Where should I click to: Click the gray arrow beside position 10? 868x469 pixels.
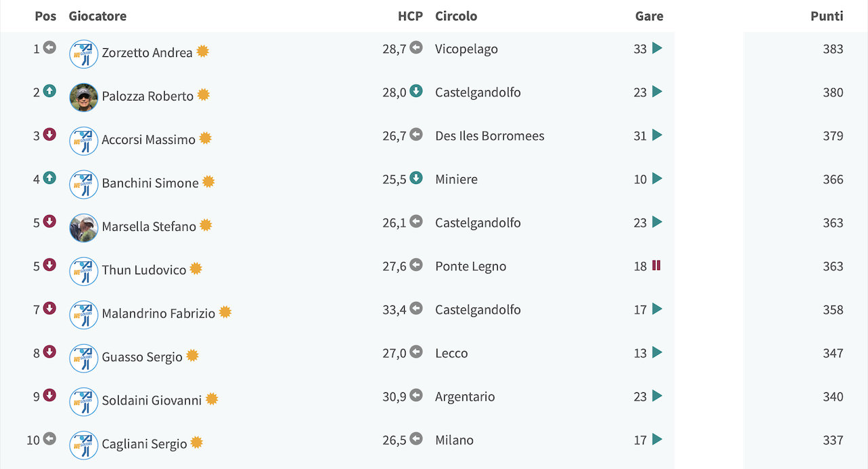50,438
